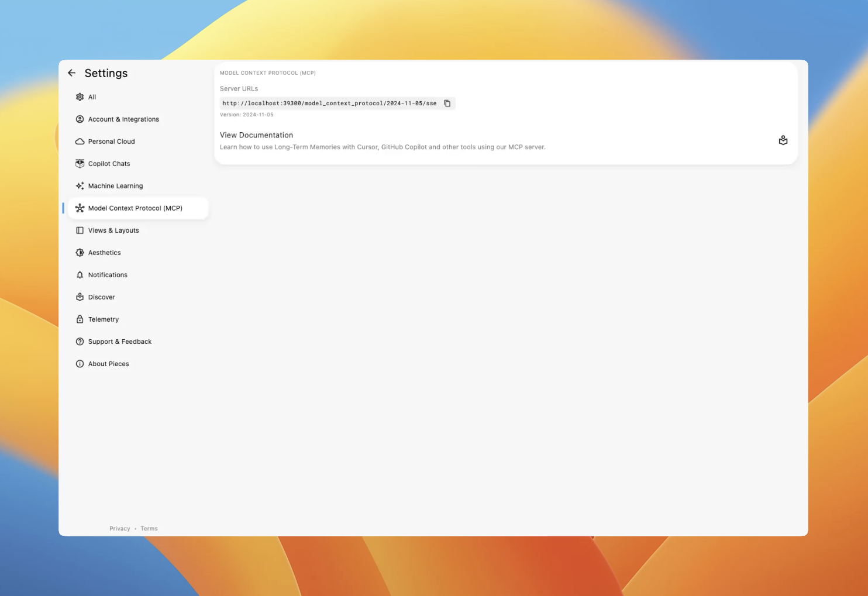Click the Support & Feedback question icon

click(x=80, y=342)
